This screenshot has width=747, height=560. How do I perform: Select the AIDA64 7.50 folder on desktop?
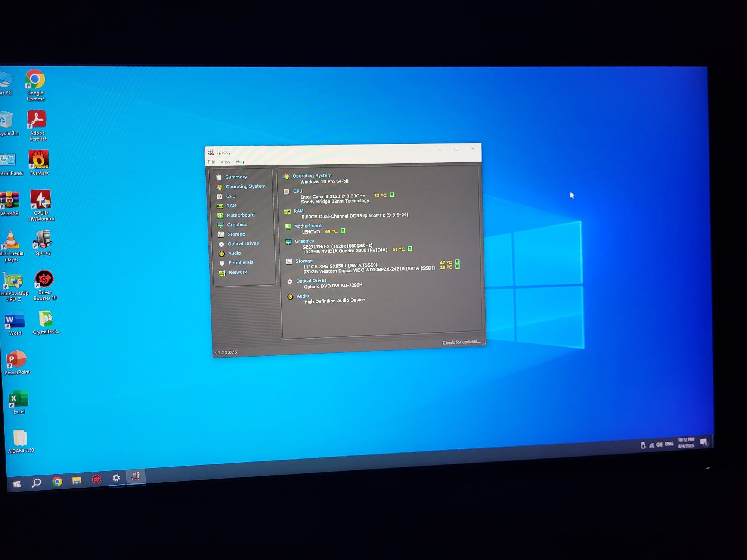21,441
